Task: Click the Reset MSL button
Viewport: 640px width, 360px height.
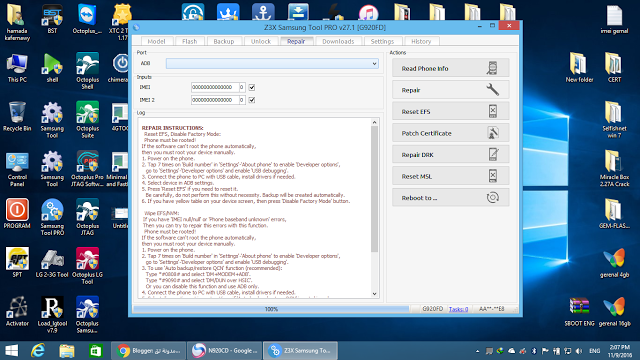Action: pos(451,176)
